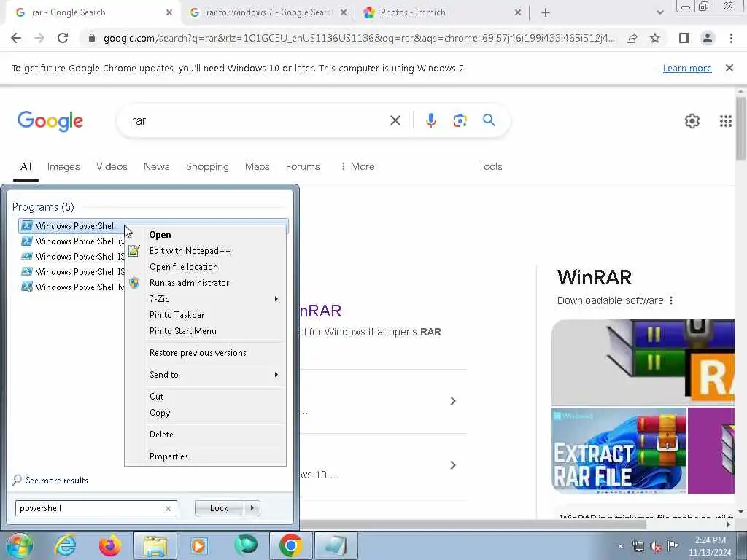Show hidden tray icons arrow
Image resolution: width=747 pixels, height=560 pixels.
click(x=620, y=547)
